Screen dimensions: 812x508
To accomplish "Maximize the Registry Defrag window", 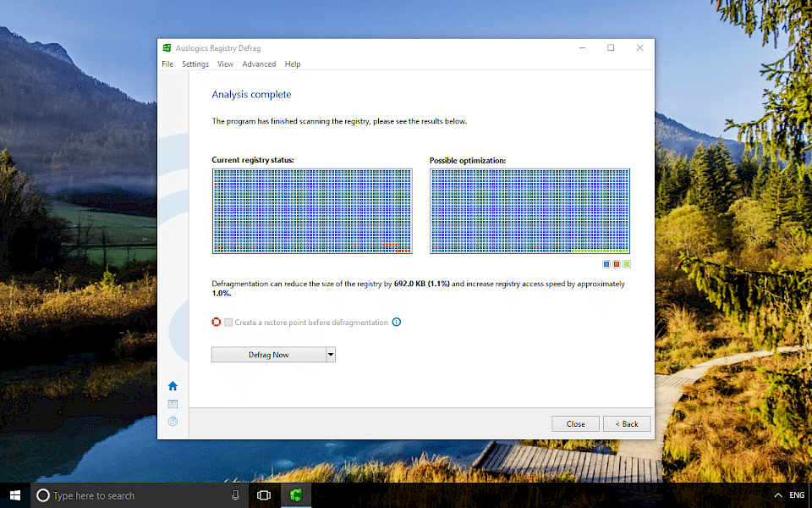I will click(611, 47).
